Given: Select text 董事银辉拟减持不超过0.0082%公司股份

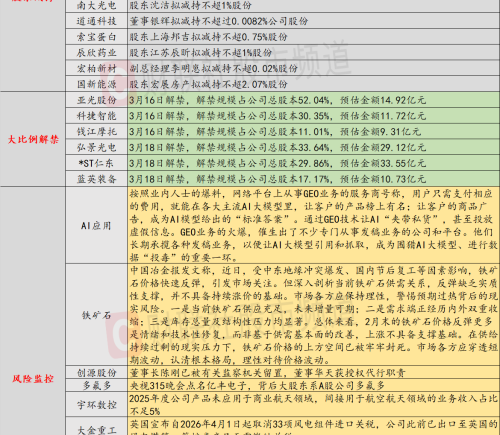Looking at the screenshot, I should [x=219, y=21].
